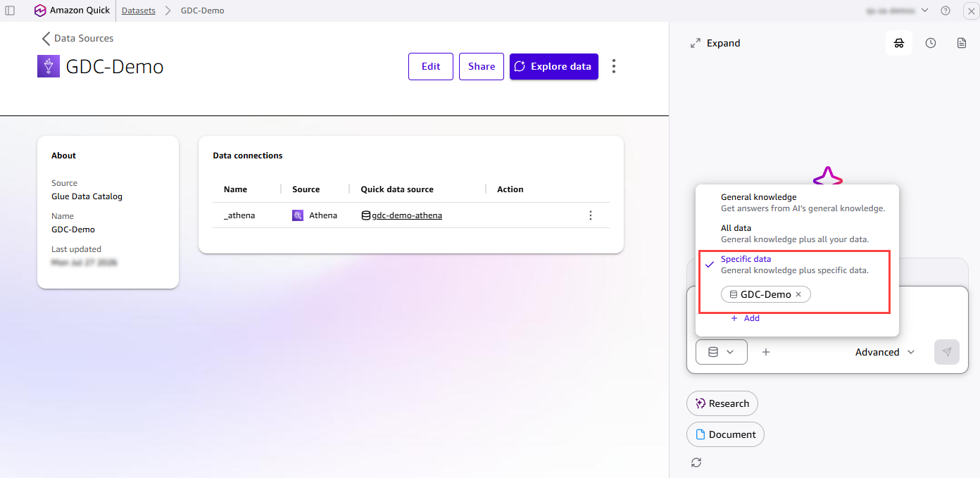Click the _athena connection name
This screenshot has height=478, width=980.
click(239, 215)
